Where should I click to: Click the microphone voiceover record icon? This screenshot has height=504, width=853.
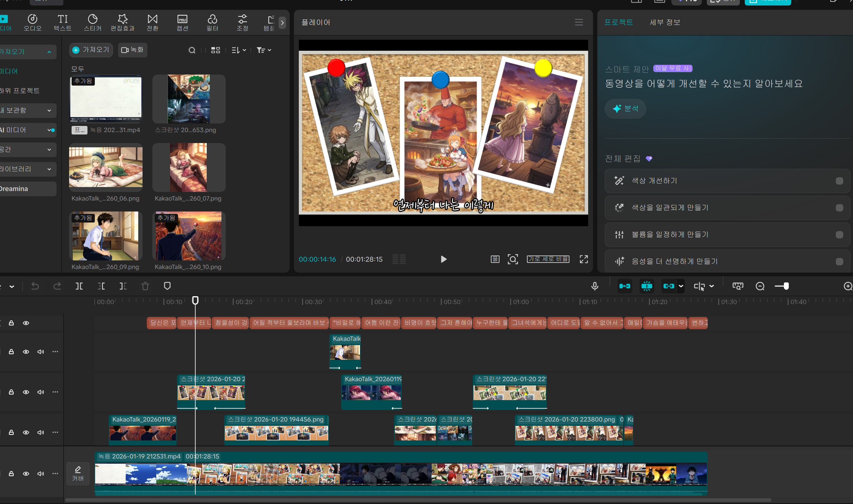(x=594, y=286)
